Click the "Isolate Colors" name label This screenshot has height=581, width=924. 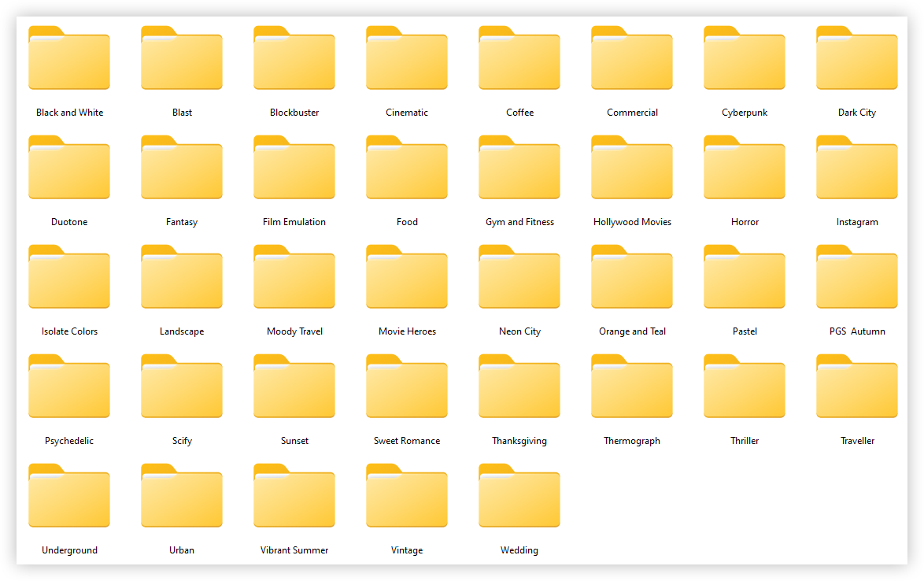click(x=69, y=331)
